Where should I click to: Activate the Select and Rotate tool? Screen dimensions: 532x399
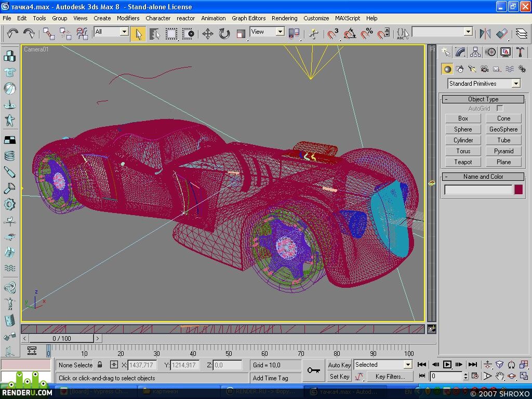pos(224,34)
